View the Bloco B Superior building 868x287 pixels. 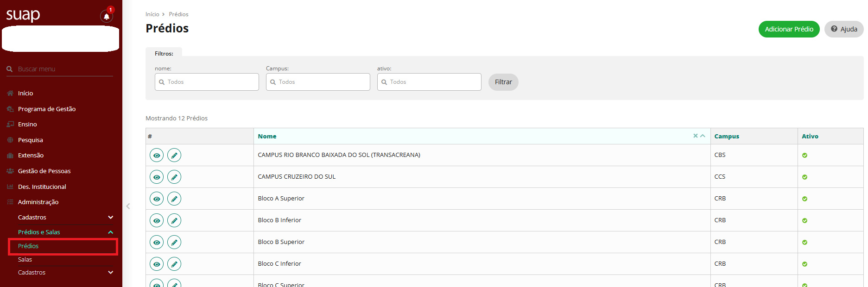[x=157, y=242]
